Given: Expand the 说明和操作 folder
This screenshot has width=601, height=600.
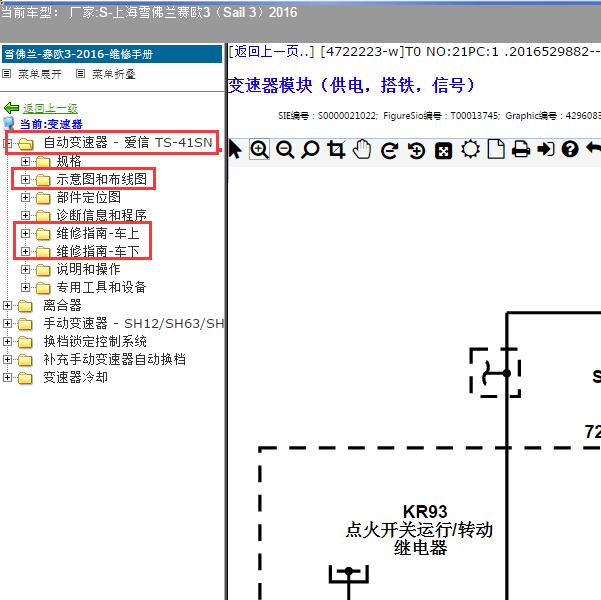Looking at the screenshot, I should pos(25,270).
